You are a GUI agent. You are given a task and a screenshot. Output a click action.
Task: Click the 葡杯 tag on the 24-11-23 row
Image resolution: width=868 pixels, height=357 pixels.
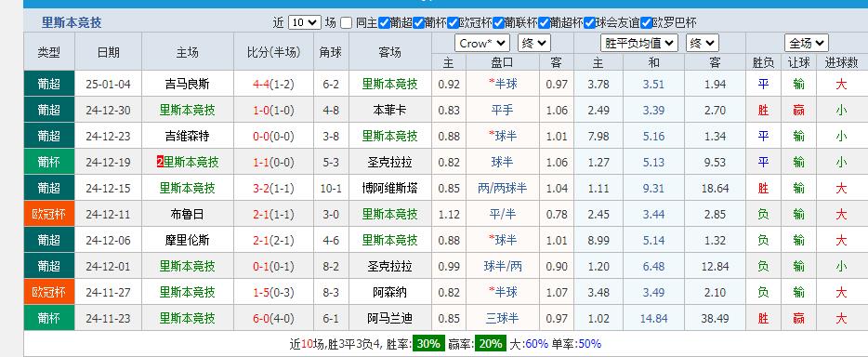coord(49,318)
